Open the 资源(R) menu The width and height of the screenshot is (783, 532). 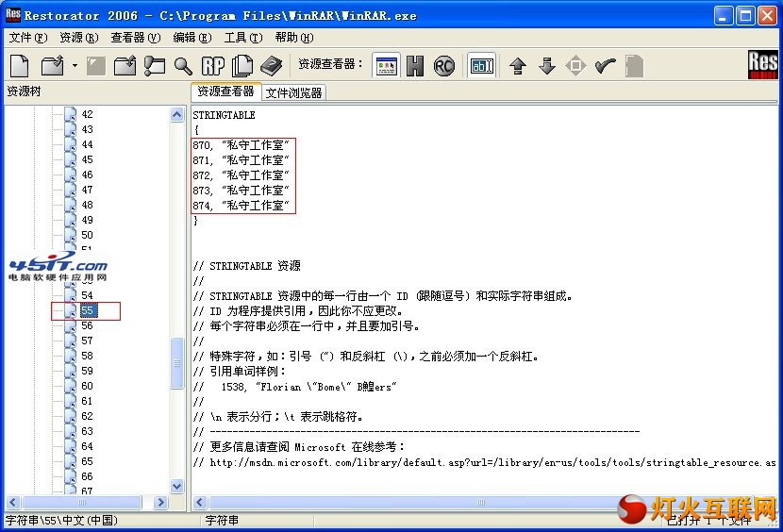pos(79,38)
